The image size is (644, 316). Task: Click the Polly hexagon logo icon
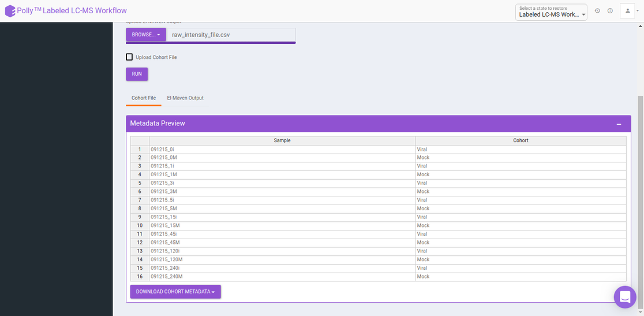pyautogui.click(x=10, y=11)
